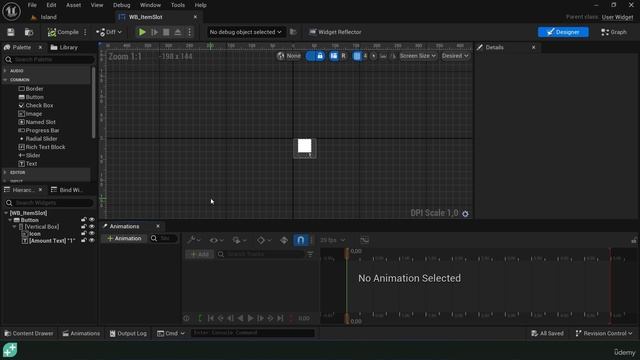
Task: Open the Tools menu
Action: 178,5
